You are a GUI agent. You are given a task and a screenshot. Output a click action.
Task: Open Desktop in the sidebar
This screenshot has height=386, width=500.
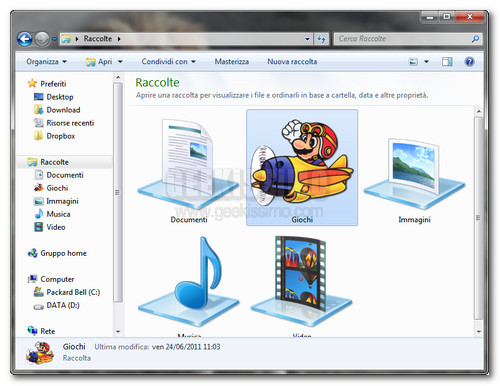click(60, 97)
